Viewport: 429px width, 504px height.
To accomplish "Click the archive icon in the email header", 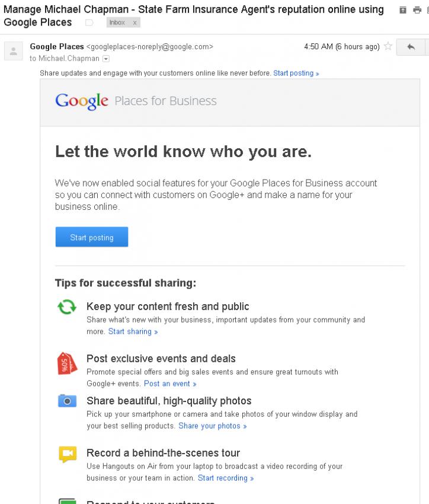I will (x=403, y=10).
